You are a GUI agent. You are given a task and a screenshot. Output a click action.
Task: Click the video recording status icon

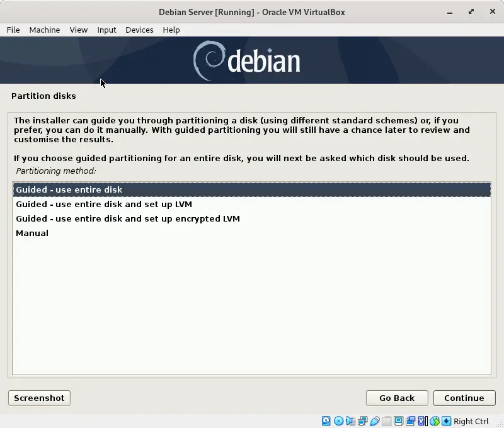[x=411, y=421]
